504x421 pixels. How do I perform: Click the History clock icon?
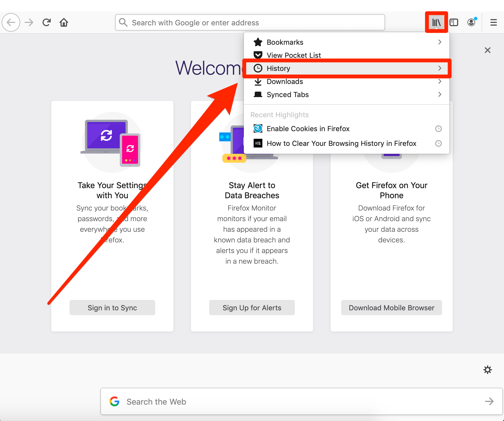[x=258, y=68]
